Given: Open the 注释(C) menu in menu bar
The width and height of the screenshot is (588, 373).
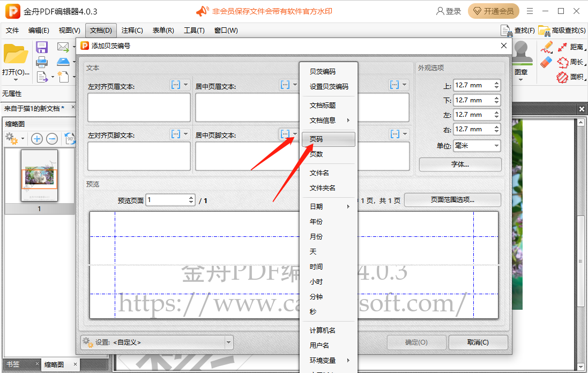Looking at the screenshot, I should tap(132, 31).
